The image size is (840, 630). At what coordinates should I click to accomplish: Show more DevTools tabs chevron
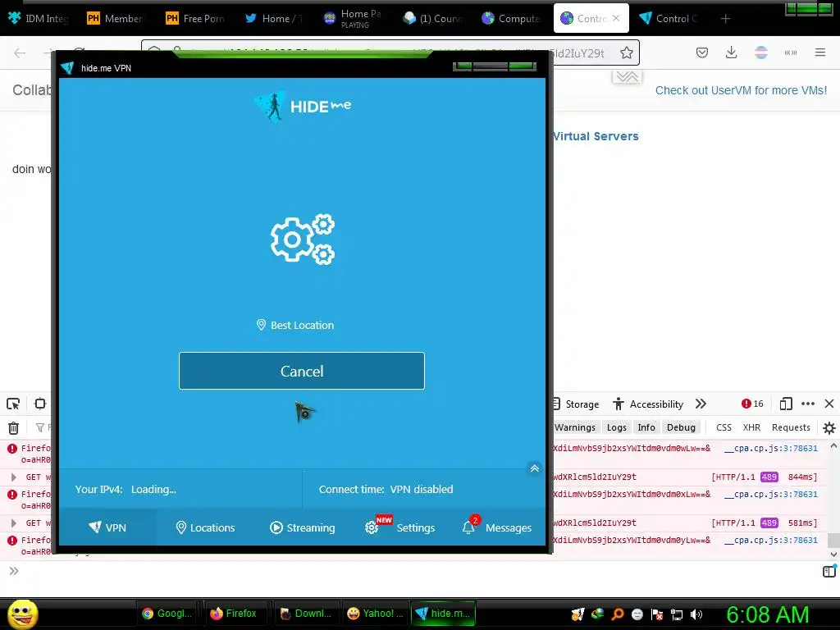pyautogui.click(x=701, y=404)
